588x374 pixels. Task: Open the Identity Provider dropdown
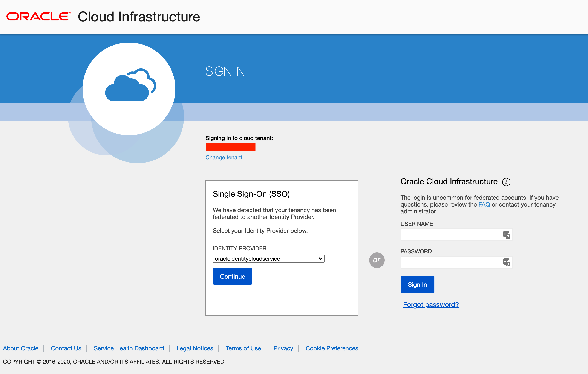(268, 259)
